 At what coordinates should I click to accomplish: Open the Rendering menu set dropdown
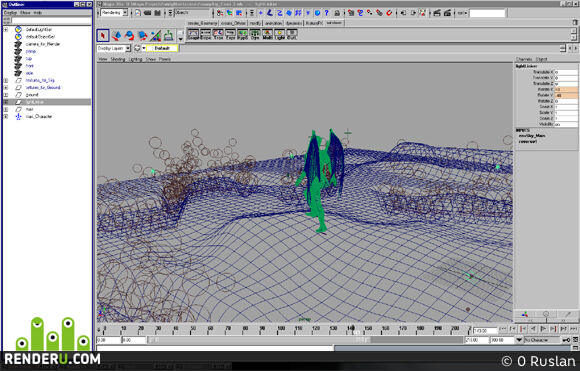(x=114, y=13)
